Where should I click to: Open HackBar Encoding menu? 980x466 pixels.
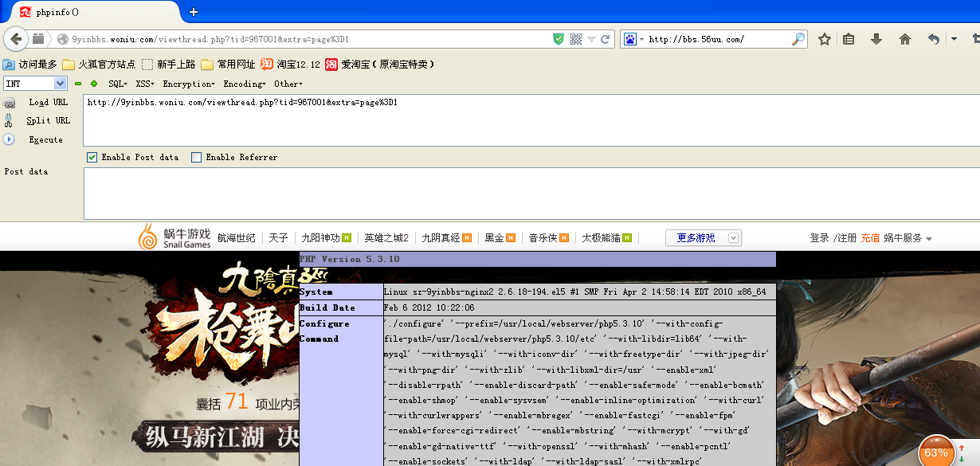245,84
